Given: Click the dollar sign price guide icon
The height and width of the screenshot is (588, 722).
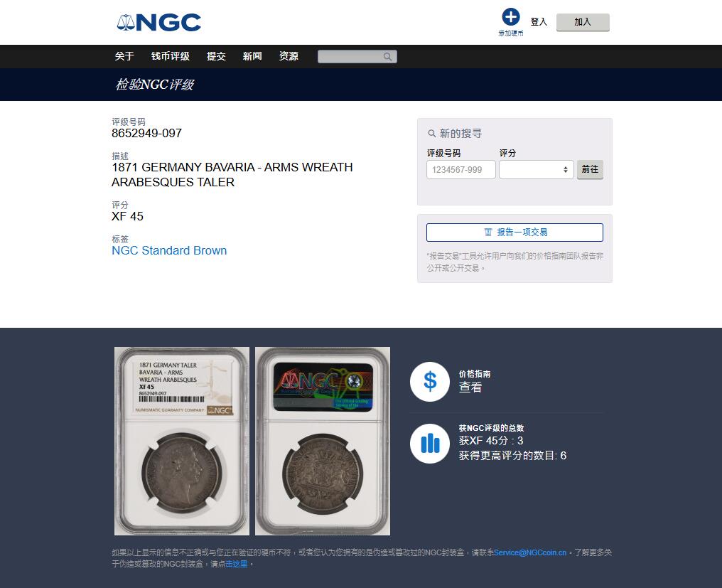Looking at the screenshot, I should point(430,382).
